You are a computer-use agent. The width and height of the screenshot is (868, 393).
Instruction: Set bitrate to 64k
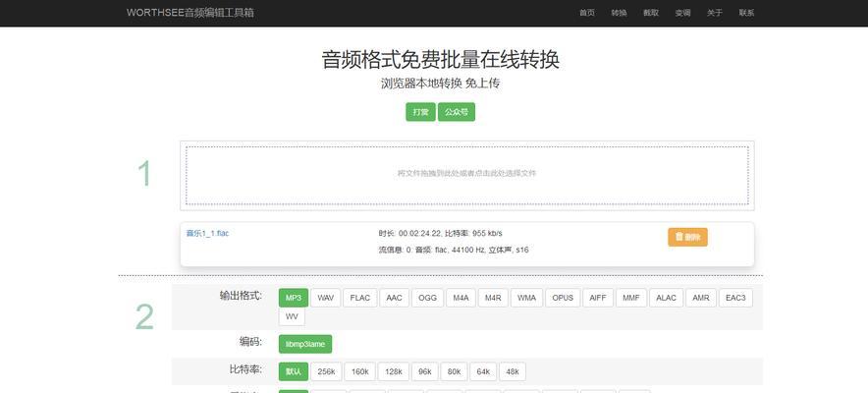[x=483, y=371]
